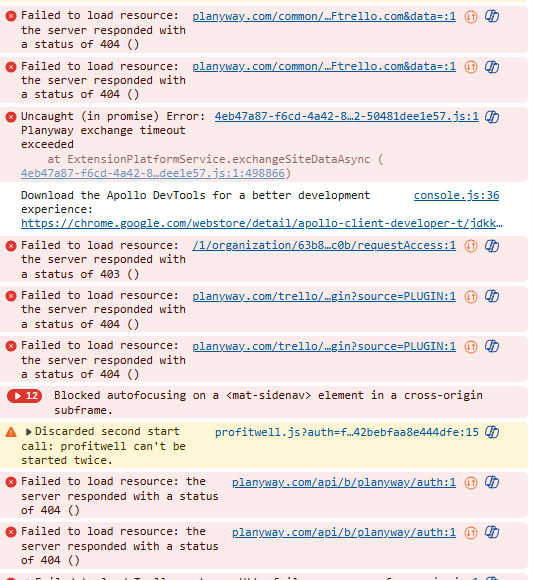The height and width of the screenshot is (580, 534).
Task: Open the /1/organization/63b8…c0b/requestAccess:1 link
Action: pyautogui.click(x=324, y=246)
